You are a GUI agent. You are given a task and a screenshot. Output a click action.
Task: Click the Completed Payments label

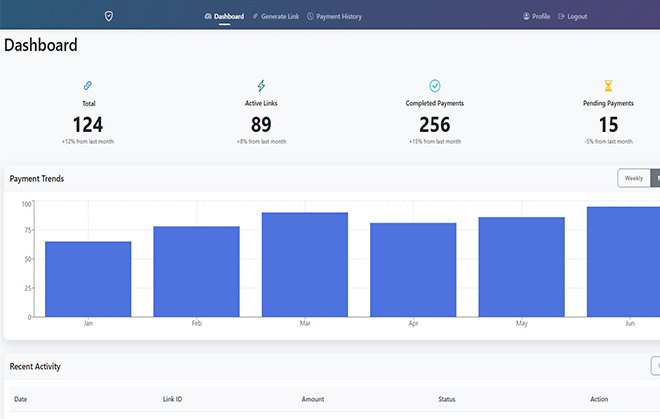click(435, 103)
